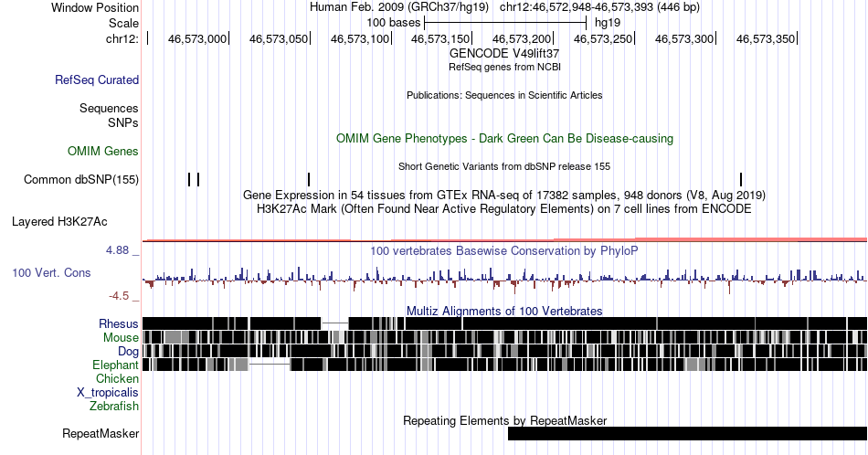868x455 pixels.
Task: Click the black RepeatMasker repeat element block
Action: [687, 433]
